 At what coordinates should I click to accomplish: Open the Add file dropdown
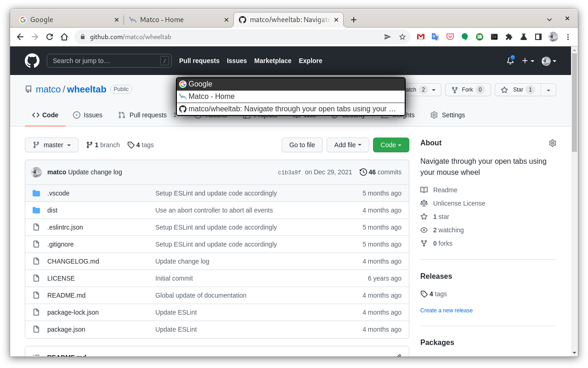coord(348,145)
